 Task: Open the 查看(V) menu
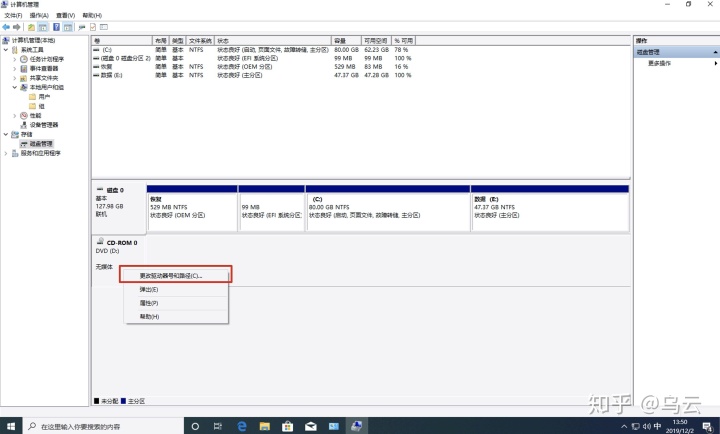[x=66, y=16]
